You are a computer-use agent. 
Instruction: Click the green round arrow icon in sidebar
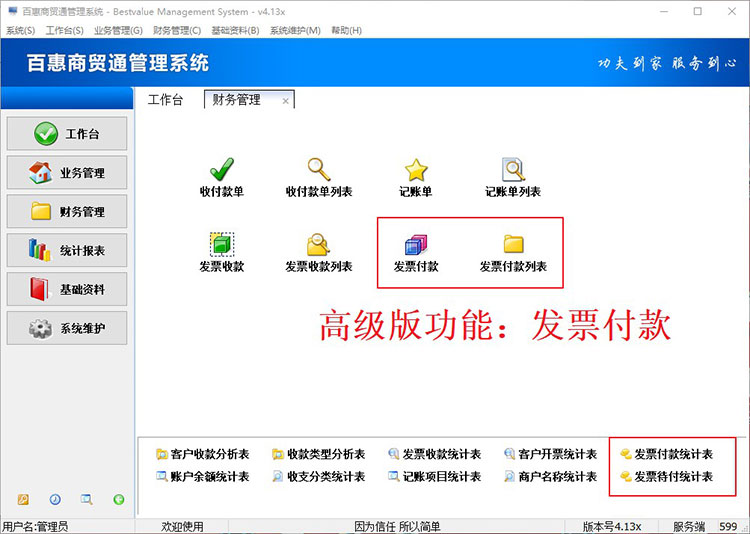[119, 500]
